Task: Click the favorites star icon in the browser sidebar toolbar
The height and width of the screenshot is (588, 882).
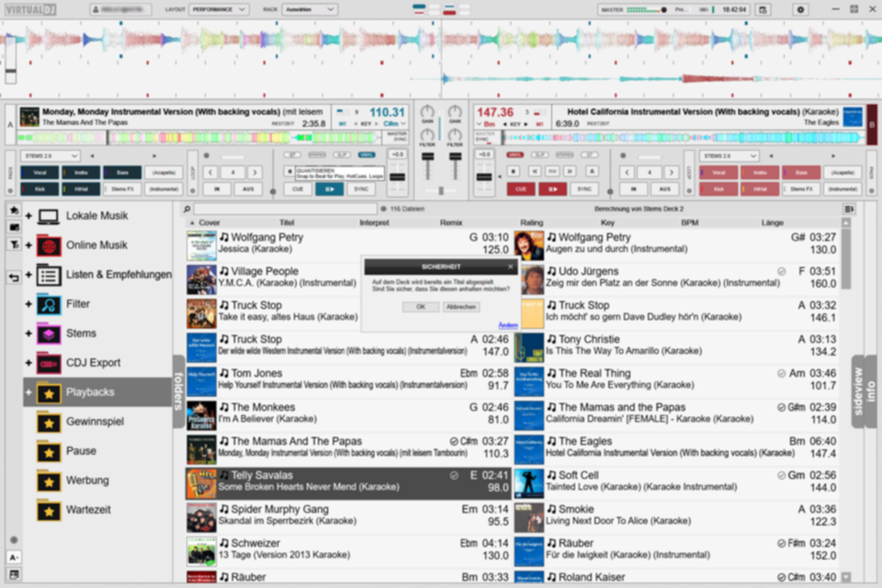Action: point(15,209)
